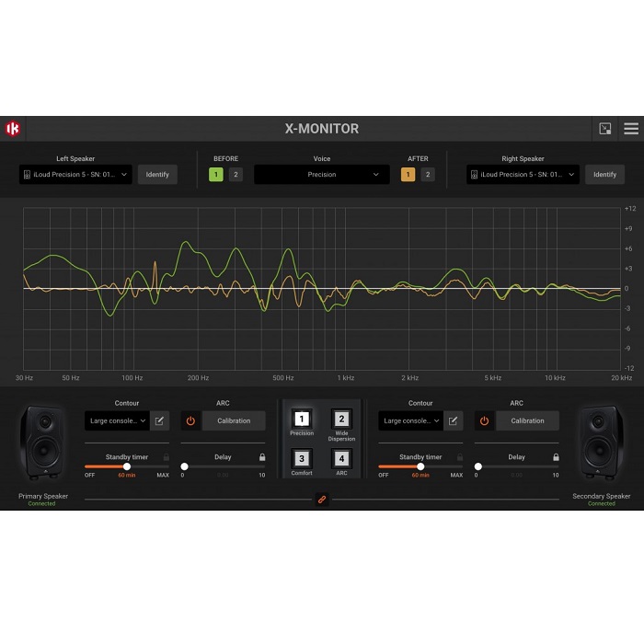Expand the Voice Precision dropdown
644x644 pixels.
322,175
